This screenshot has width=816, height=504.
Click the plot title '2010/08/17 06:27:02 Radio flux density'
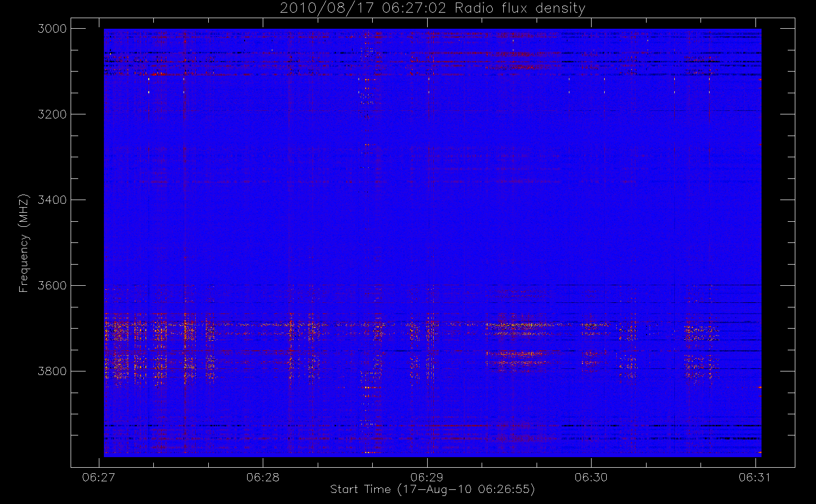432,9
